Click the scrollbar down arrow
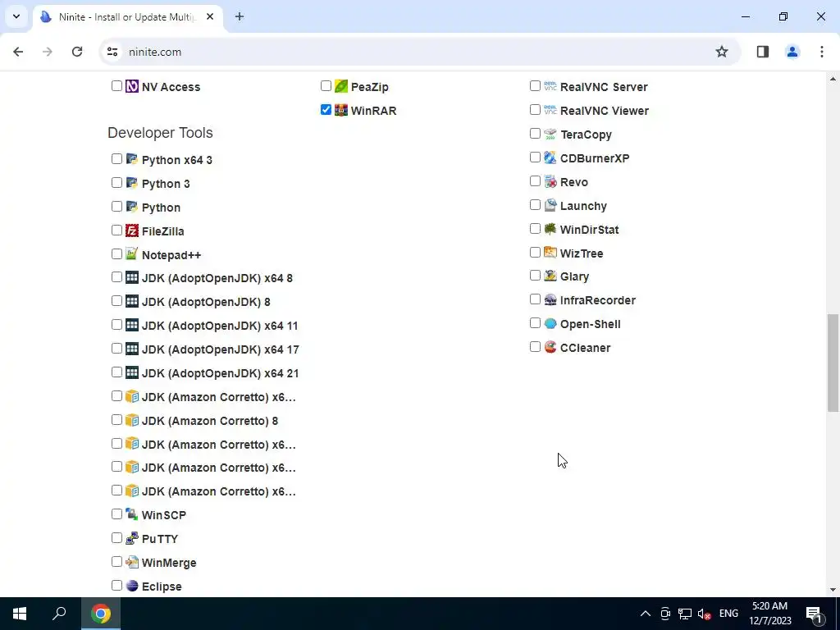840x630 pixels. tap(833, 590)
